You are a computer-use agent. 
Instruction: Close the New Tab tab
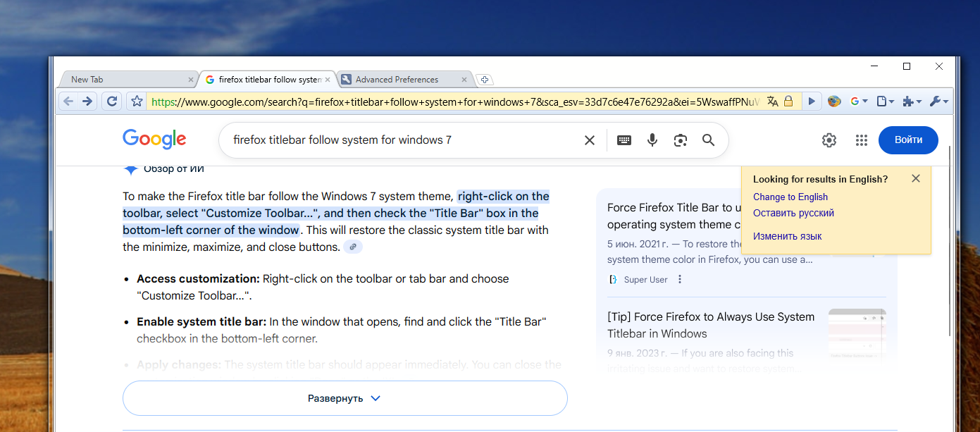point(191,80)
